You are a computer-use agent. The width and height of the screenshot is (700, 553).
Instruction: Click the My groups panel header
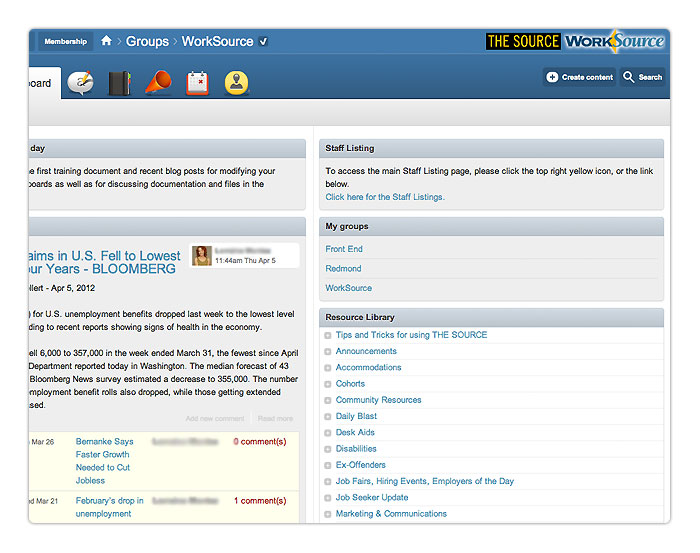[492, 226]
